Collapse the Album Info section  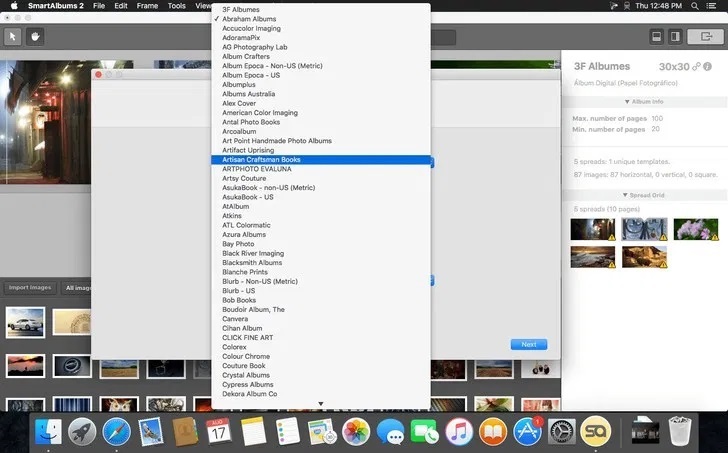click(x=643, y=102)
